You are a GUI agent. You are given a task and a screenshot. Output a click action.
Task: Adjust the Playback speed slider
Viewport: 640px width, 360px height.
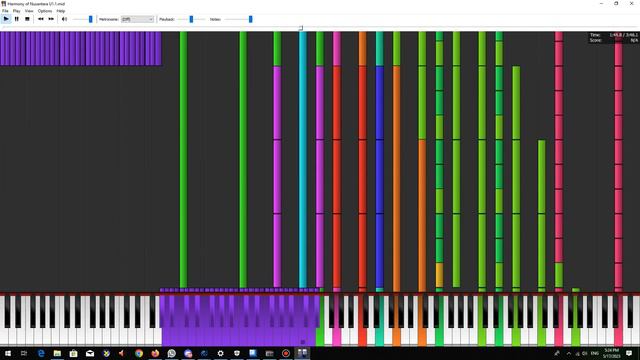191,19
